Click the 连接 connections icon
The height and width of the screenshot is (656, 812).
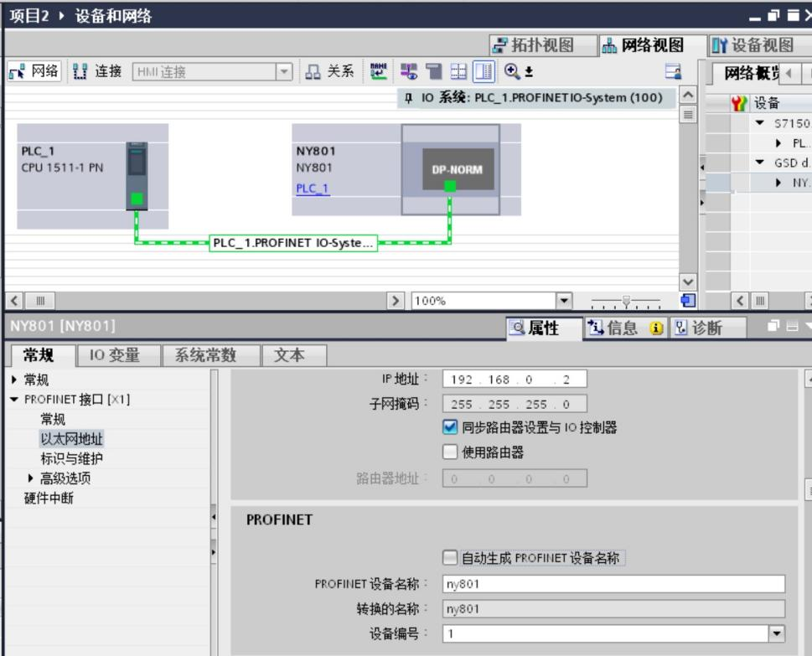pyautogui.click(x=80, y=71)
